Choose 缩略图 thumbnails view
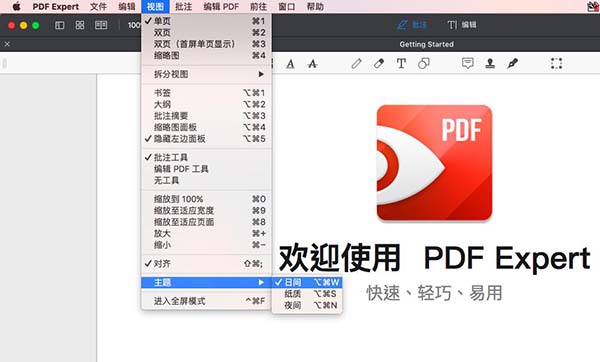Viewport: 600px width, 362px height. click(206, 55)
